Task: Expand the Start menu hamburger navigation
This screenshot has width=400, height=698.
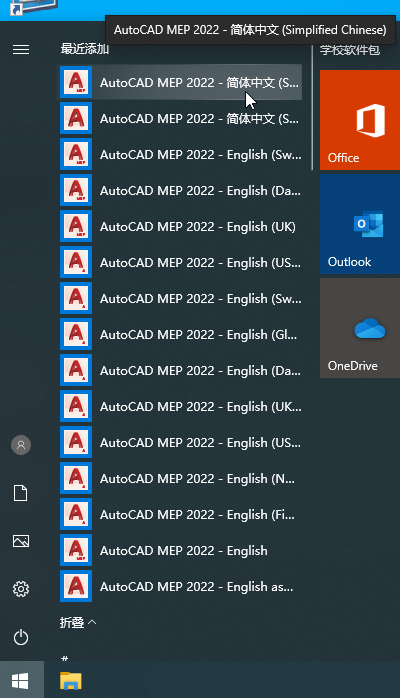Action: [x=21, y=49]
